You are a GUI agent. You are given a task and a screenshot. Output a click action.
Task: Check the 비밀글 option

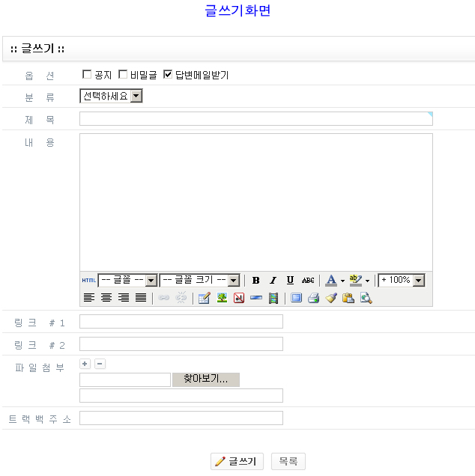pyautogui.click(x=123, y=74)
